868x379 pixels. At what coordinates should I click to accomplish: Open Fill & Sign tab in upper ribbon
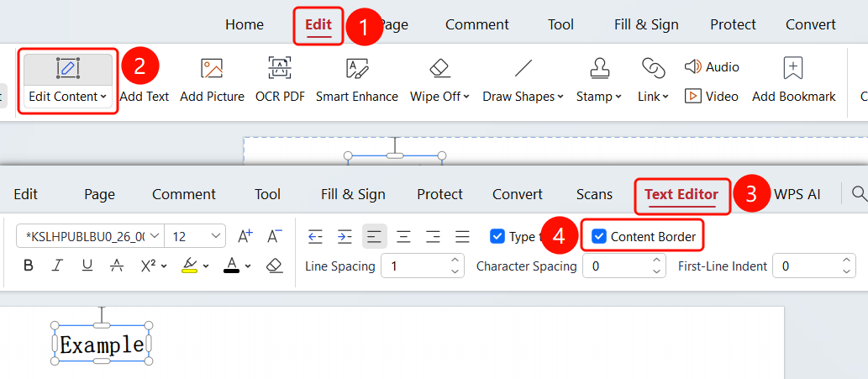tap(646, 24)
